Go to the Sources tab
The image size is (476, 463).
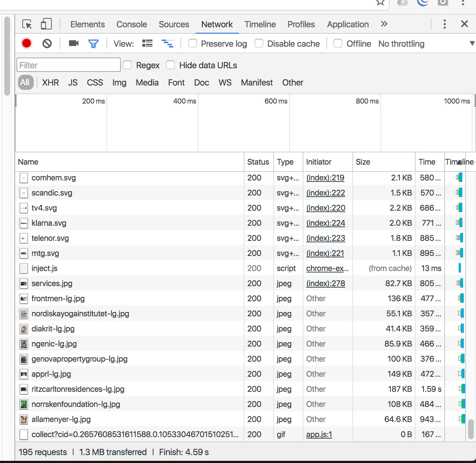[174, 24]
